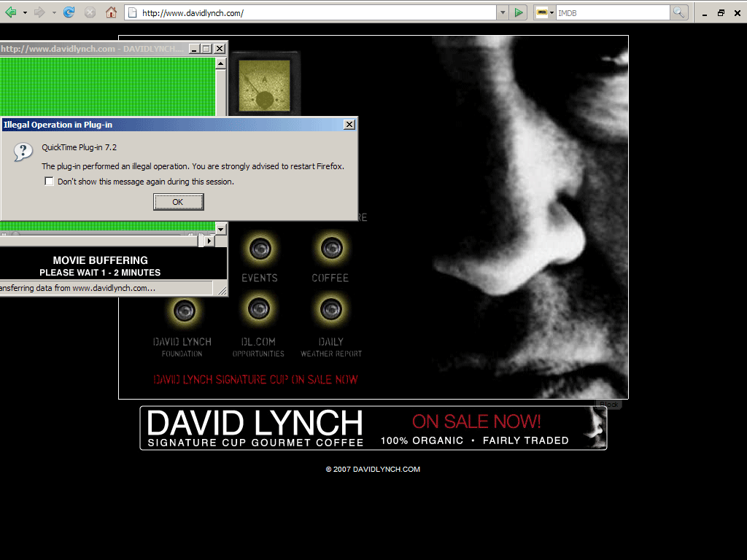
Task: Run search with the magnifying glass icon
Action: (x=678, y=13)
